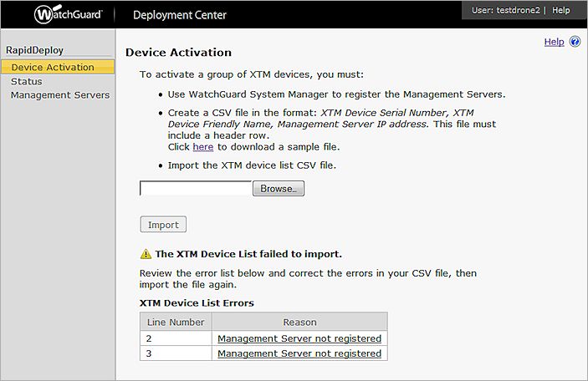Click the Deployment Center title
This screenshot has height=381, width=588.
point(180,15)
